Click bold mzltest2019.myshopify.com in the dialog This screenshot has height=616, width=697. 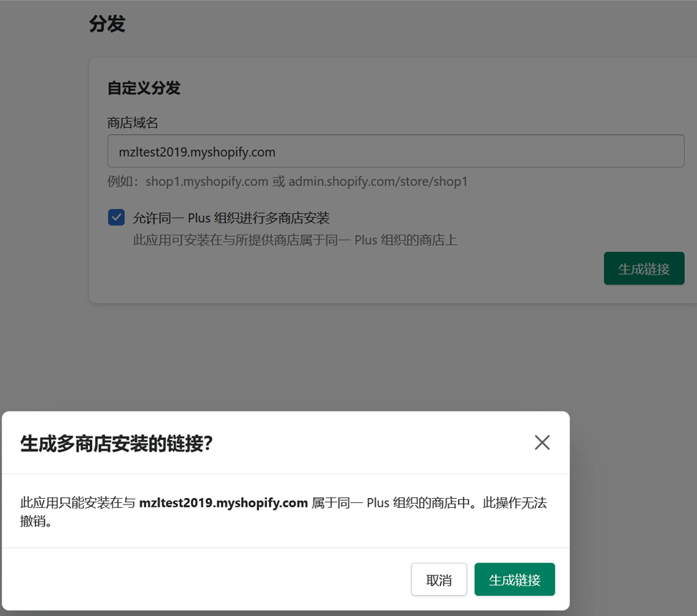[223, 503]
